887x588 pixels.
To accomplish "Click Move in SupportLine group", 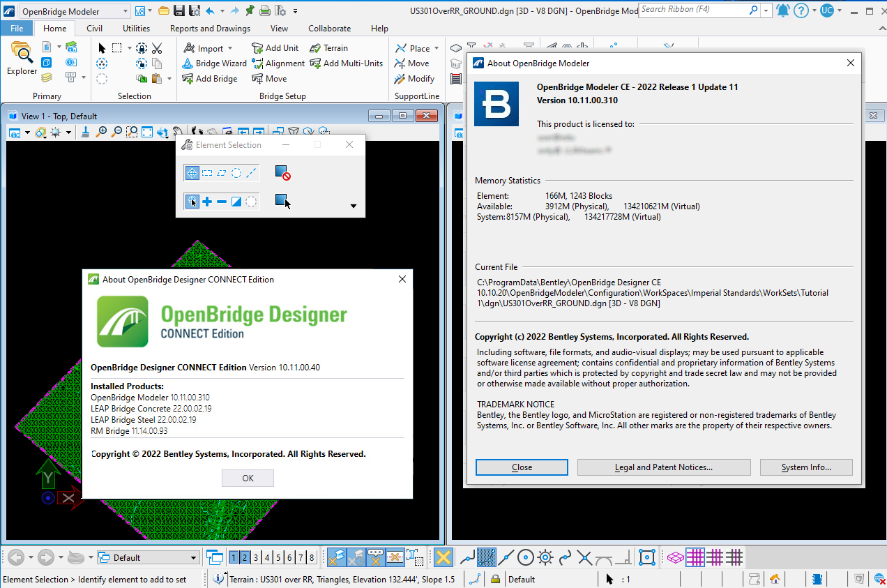I will pos(411,63).
